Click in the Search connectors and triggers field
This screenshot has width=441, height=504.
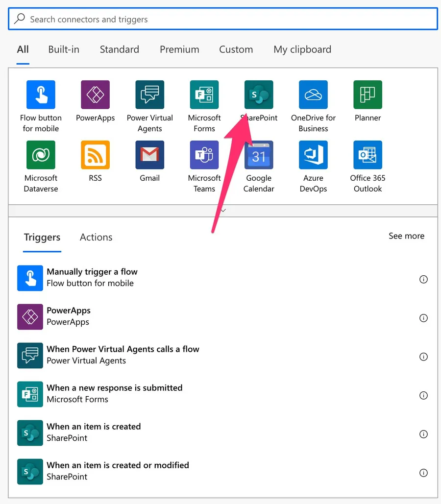click(223, 20)
